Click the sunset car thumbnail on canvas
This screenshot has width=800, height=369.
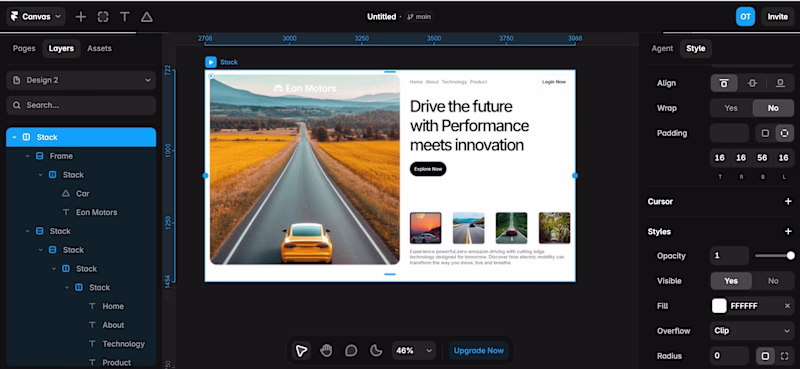pos(426,228)
